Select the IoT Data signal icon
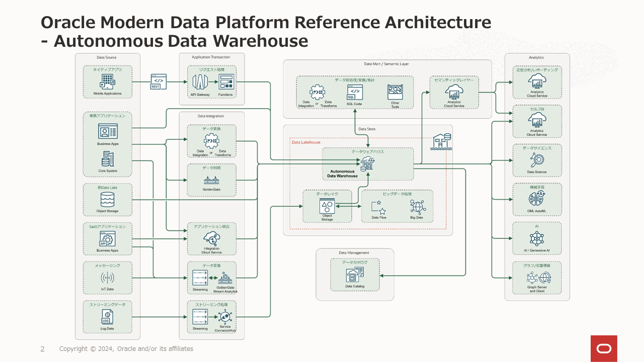The image size is (644, 362). [107, 277]
